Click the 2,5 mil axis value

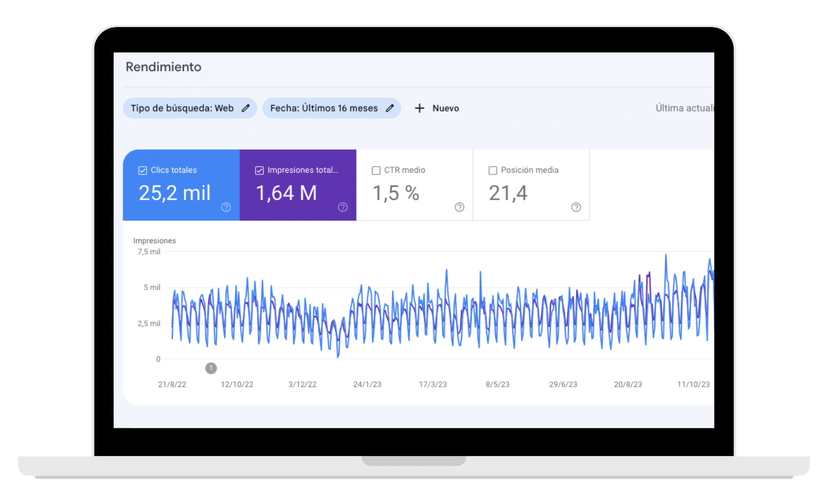tap(149, 323)
